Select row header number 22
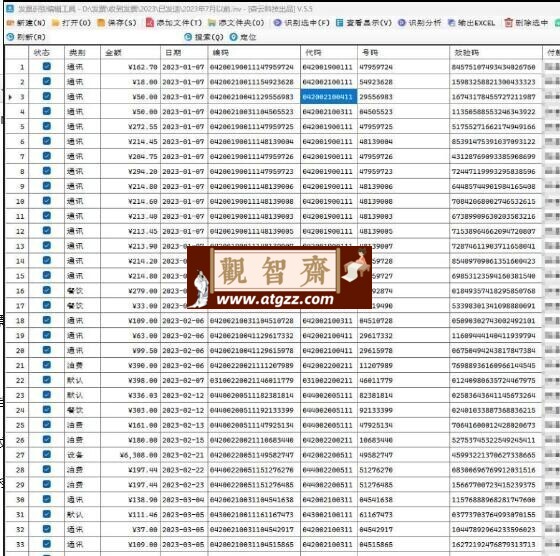This screenshot has width=560, height=556. [x=17, y=381]
